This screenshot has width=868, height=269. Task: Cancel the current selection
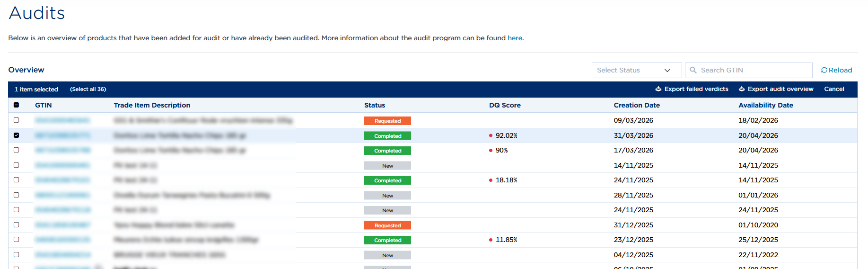coord(834,89)
